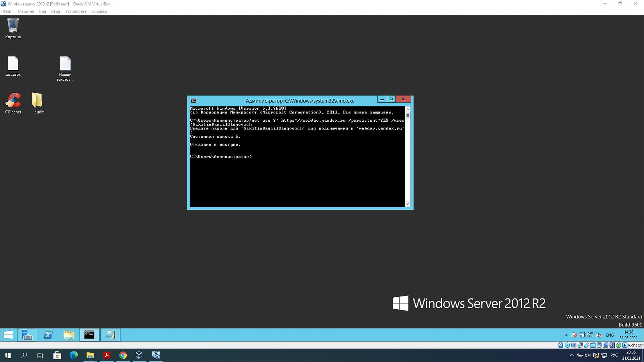Click the VirtualBox mouse integration status icon
This screenshot has height=362, width=644.
click(x=619, y=345)
